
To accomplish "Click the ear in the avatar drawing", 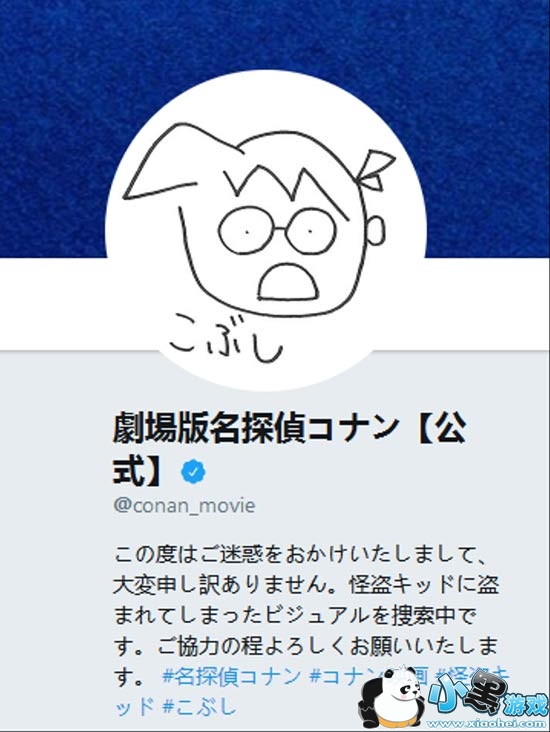I will 376,230.
